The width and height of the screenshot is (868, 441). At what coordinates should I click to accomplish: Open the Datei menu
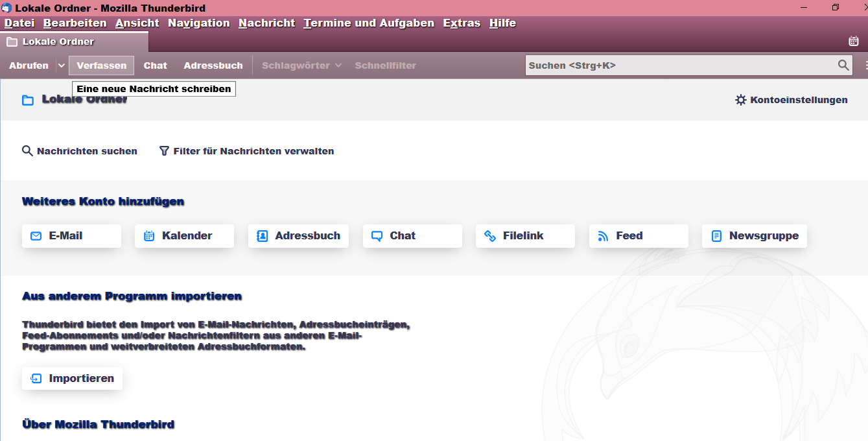(19, 23)
